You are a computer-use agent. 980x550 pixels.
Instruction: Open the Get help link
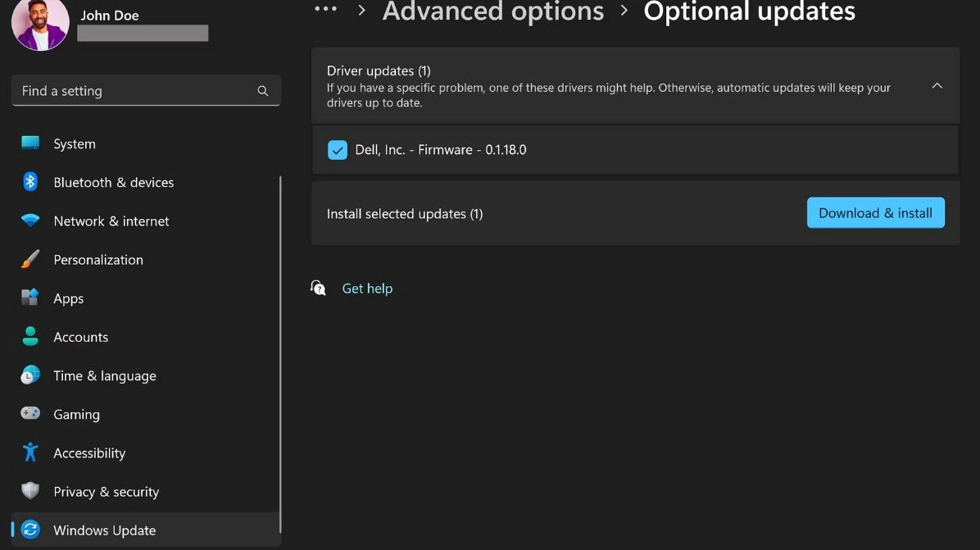point(367,289)
